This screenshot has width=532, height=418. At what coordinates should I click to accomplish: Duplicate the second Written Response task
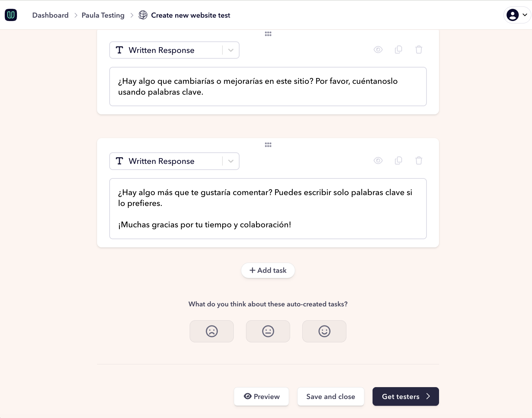398,160
